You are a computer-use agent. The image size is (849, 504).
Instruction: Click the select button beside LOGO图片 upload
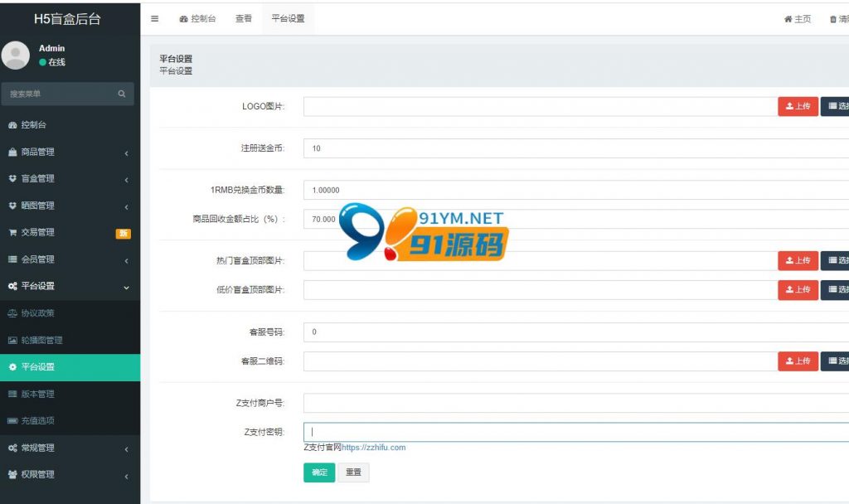coord(835,106)
